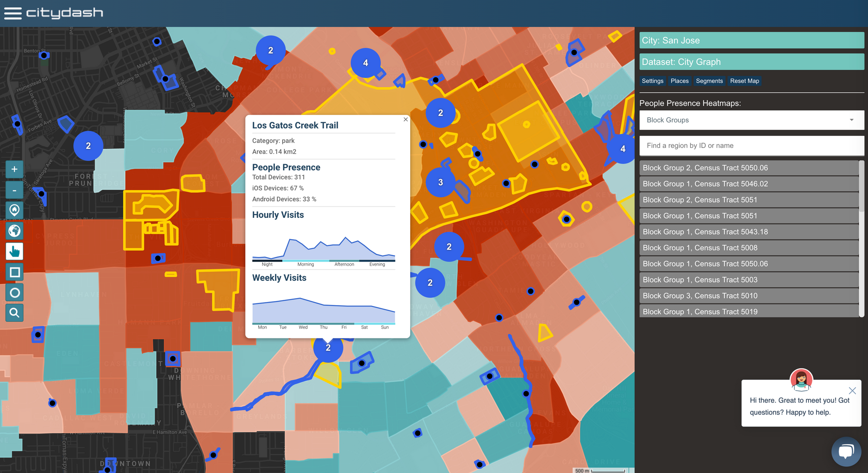The image size is (868, 473).
Task: Click the zoom in plus button
Action: click(x=14, y=169)
